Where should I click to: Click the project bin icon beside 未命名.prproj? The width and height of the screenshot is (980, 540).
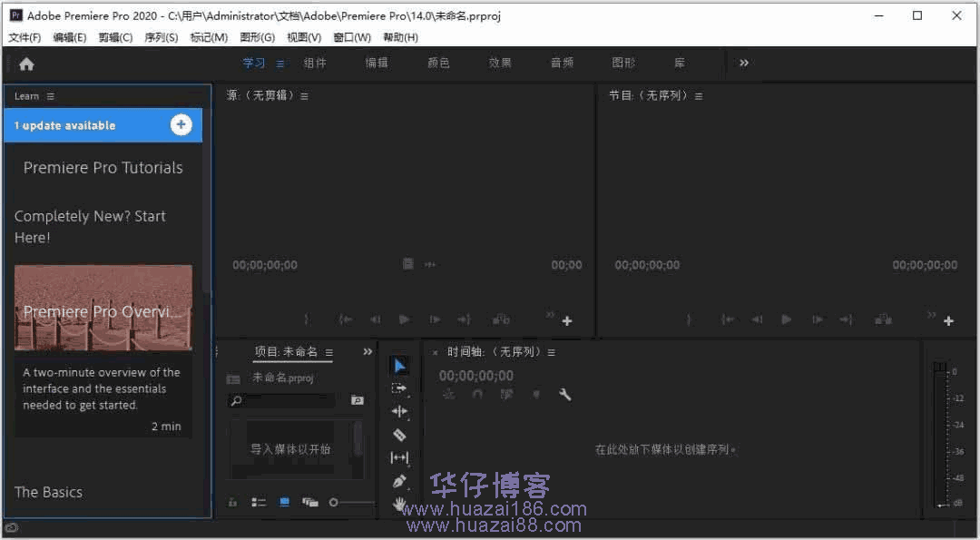point(233,378)
